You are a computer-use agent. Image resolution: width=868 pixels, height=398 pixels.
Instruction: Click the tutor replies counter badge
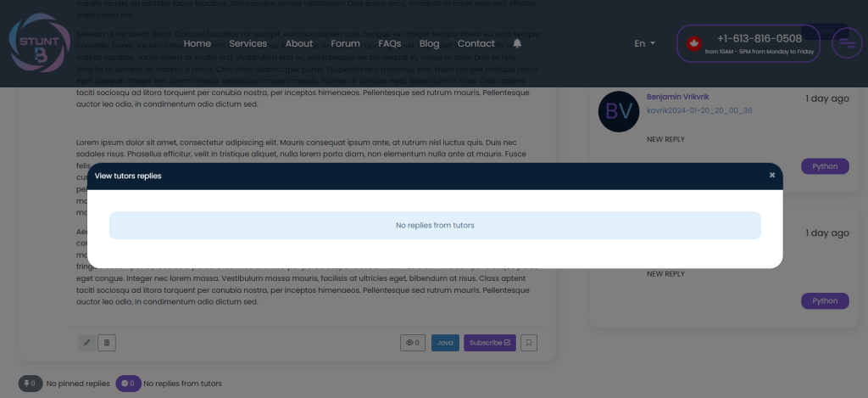tap(129, 384)
